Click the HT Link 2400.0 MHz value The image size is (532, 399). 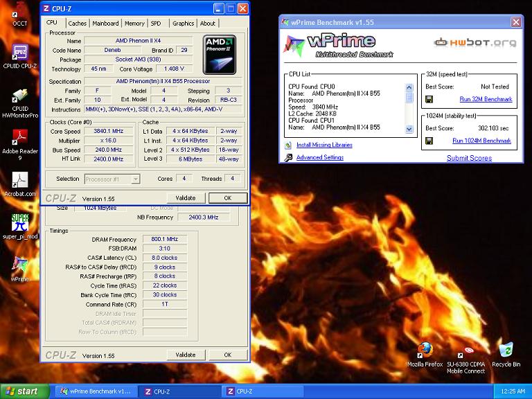point(109,159)
